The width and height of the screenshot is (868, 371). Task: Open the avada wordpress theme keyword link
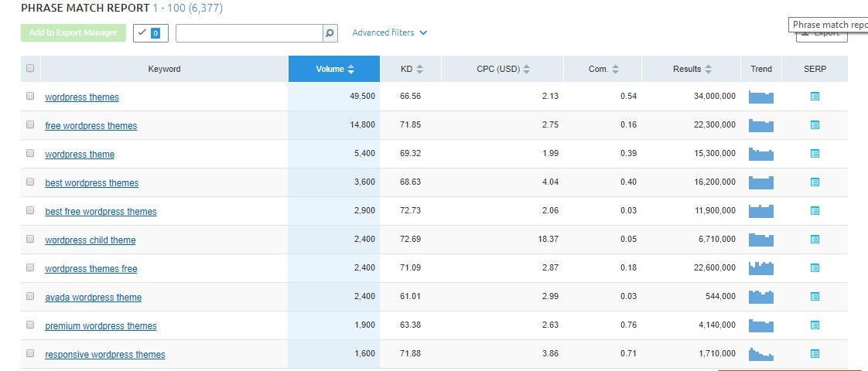point(93,298)
